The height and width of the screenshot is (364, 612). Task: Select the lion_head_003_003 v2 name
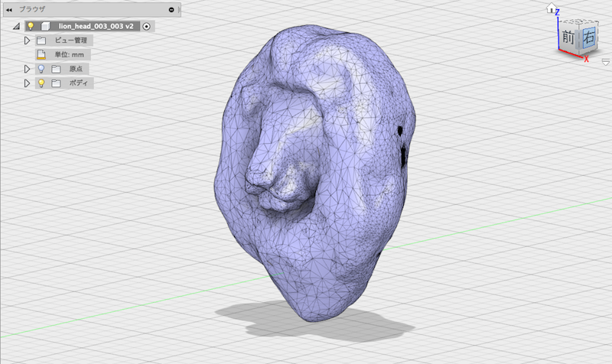[x=96, y=26]
